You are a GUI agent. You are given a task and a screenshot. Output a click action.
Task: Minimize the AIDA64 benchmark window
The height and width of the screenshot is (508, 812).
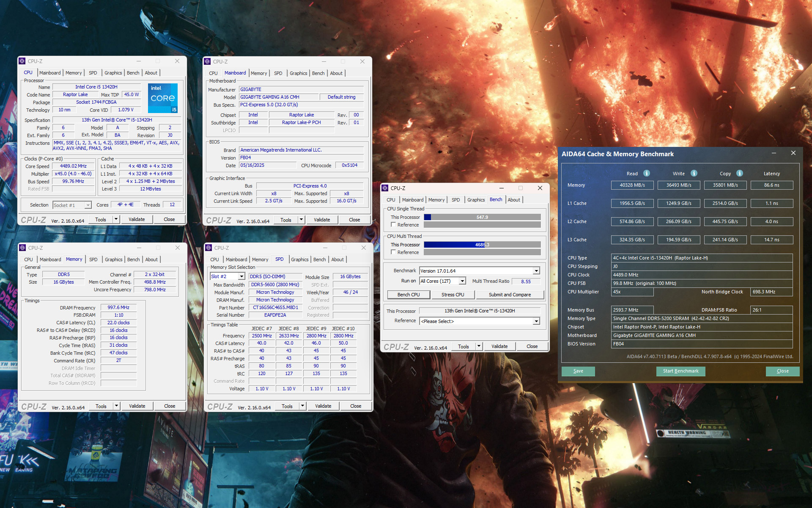[x=774, y=153]
